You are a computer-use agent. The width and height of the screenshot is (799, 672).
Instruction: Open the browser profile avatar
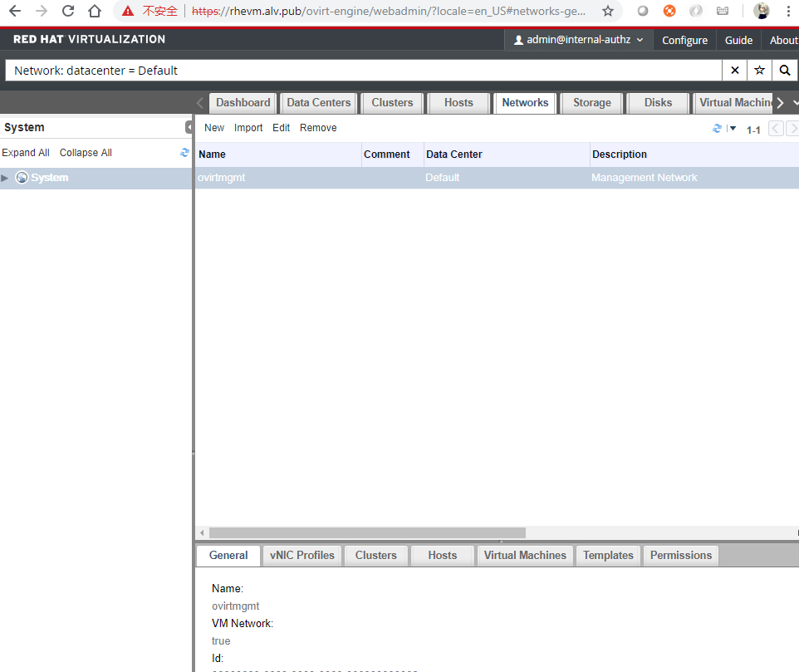tap(762, 11)
